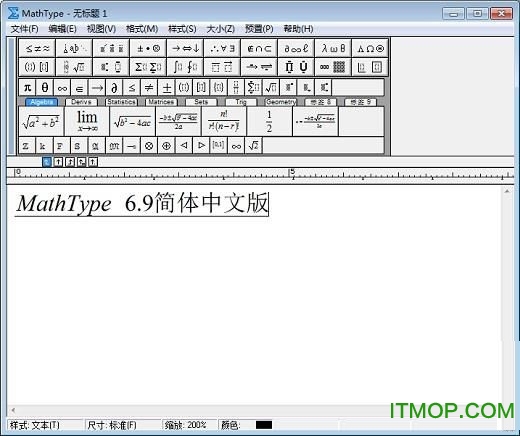Open the 文件(F) menu
This screenshot has width=520, height=436.
(x=24, y=29)
